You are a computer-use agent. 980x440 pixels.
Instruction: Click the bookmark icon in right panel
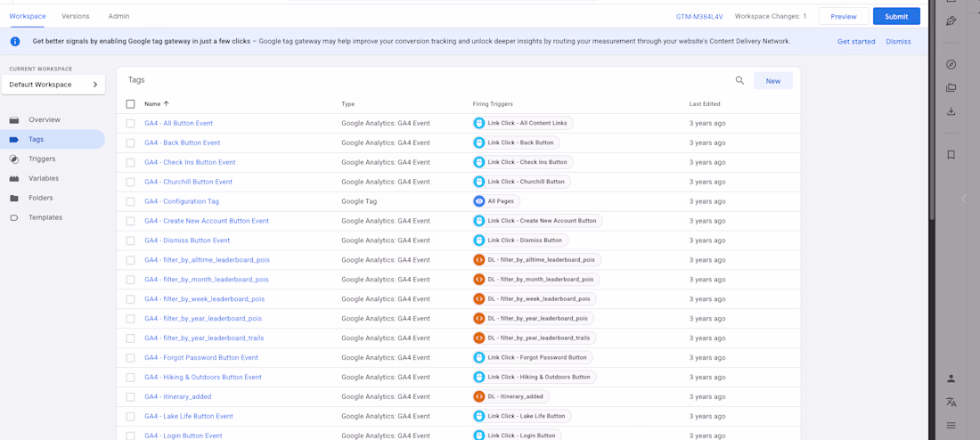click(951, 154)
